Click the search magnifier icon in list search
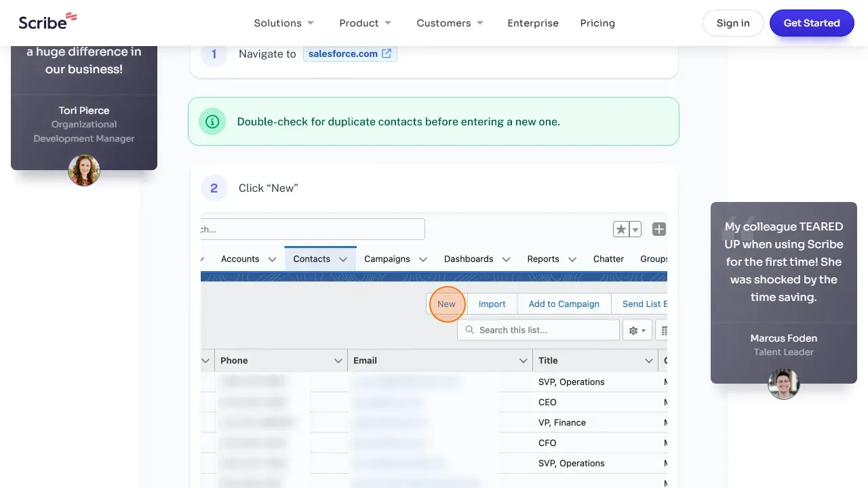This screenshot has width=868, height=488. pyautogui.click(x=469, y=330)
